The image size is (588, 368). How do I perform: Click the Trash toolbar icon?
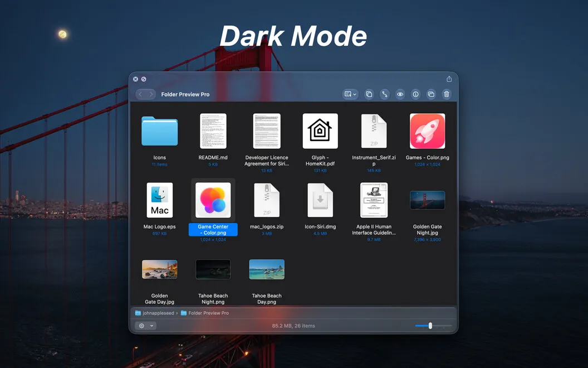click(447, 94)
